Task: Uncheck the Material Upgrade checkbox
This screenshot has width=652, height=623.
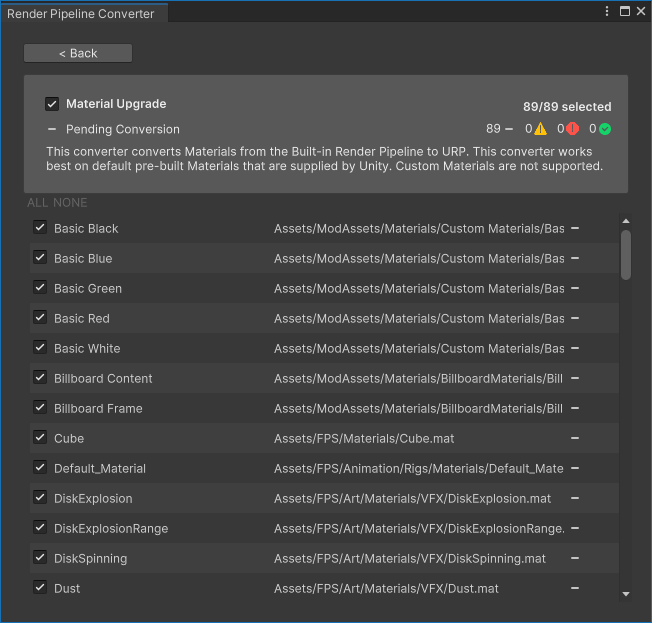Action: point(52,104)
